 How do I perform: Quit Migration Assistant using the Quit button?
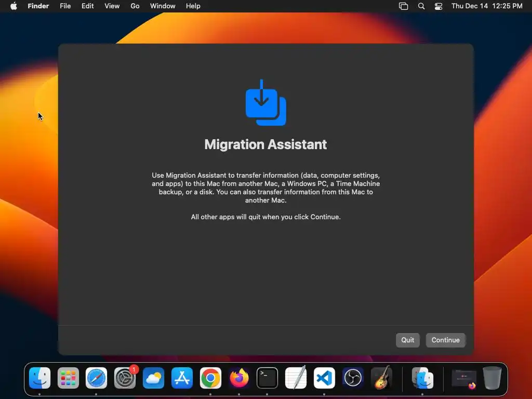click(x=407, y=340)
